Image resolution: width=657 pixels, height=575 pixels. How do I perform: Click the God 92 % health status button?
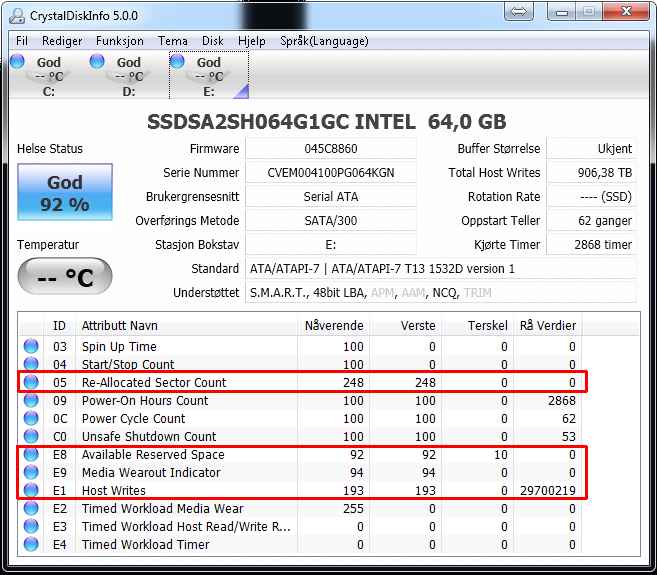pyautogui.click(x=65, y=192)
